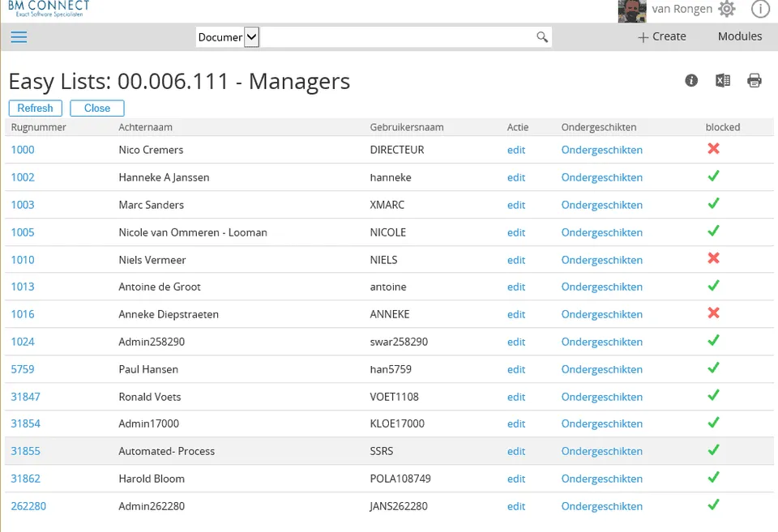778x532 pixels.
Task: Click the Close button
Action: (x=97, y=108)
